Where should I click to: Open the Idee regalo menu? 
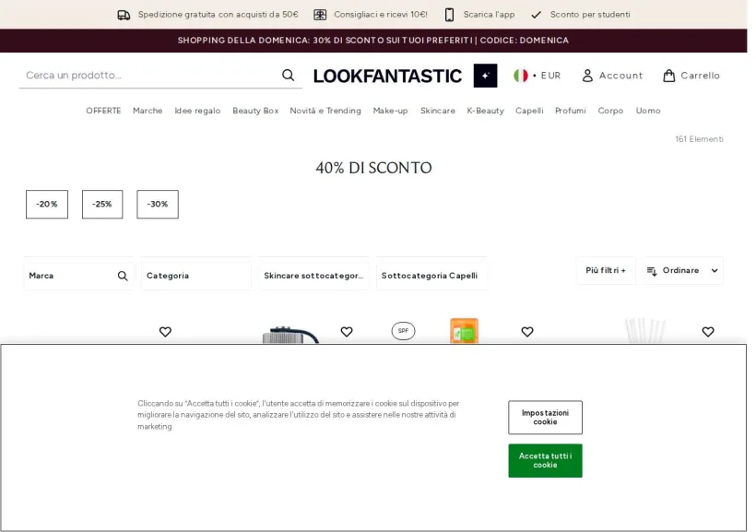[197, 111]
